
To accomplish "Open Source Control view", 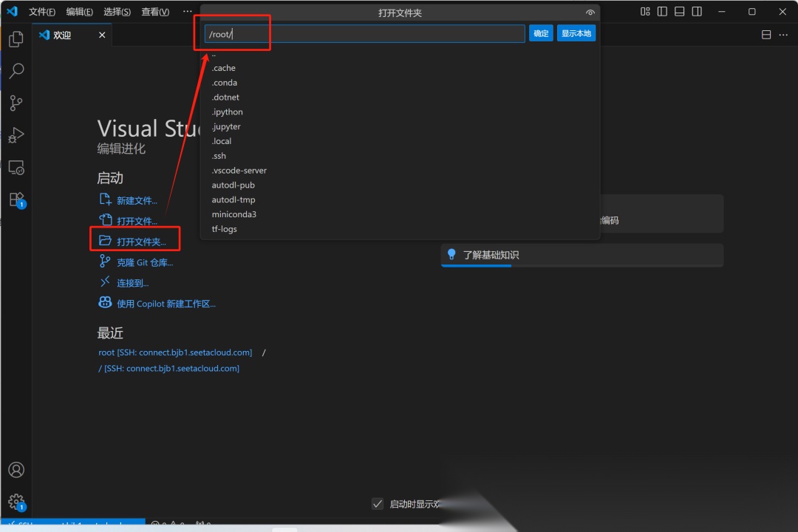I will 16,103.
